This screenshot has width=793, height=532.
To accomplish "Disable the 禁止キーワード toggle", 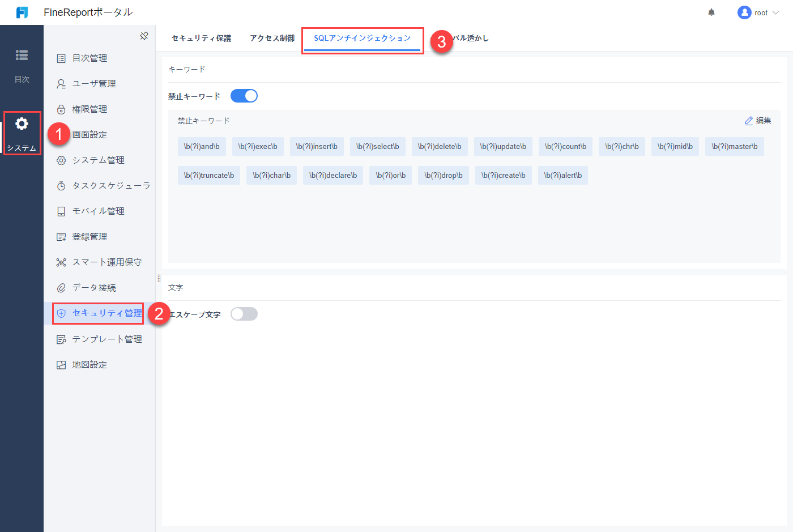I will click(244, 95).
